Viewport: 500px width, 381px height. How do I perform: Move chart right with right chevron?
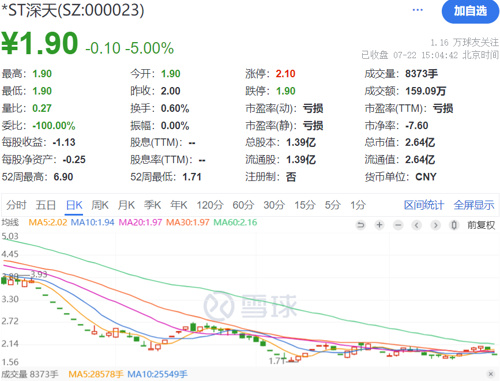click(x=435, y=225)
